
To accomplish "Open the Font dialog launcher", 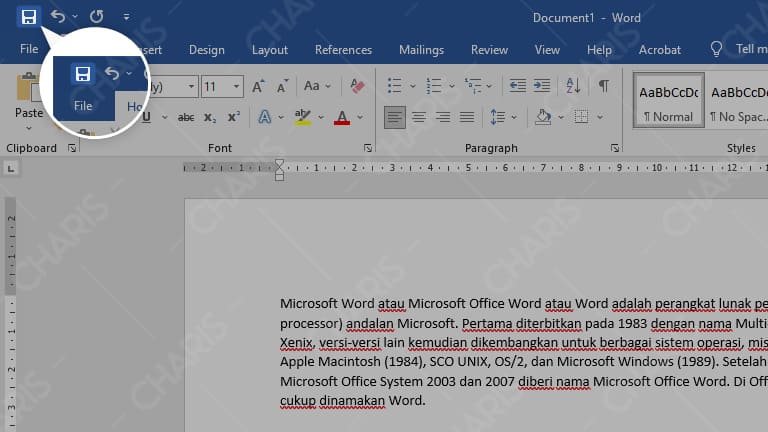I will pos(368,148).
